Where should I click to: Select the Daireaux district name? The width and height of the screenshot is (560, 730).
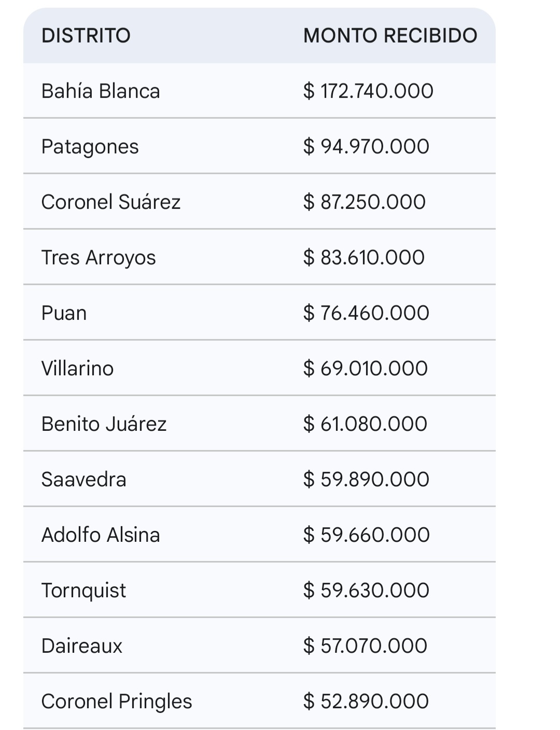82,646
